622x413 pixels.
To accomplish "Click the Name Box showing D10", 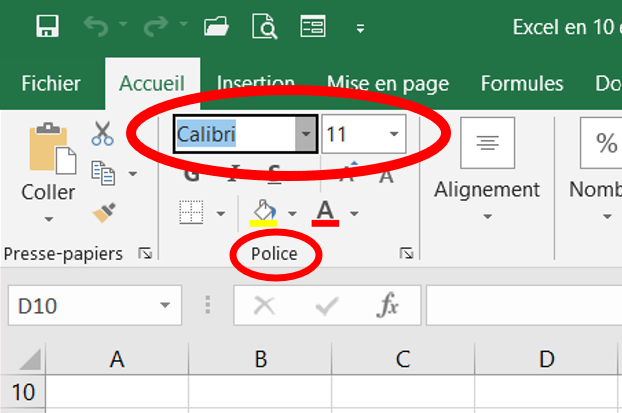I will point(95,305).
